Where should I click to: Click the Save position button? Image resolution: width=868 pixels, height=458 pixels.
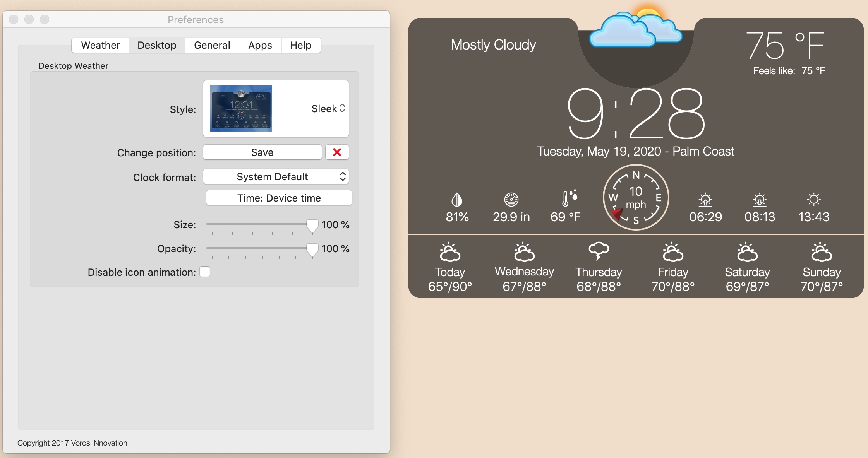pos(262,152)
